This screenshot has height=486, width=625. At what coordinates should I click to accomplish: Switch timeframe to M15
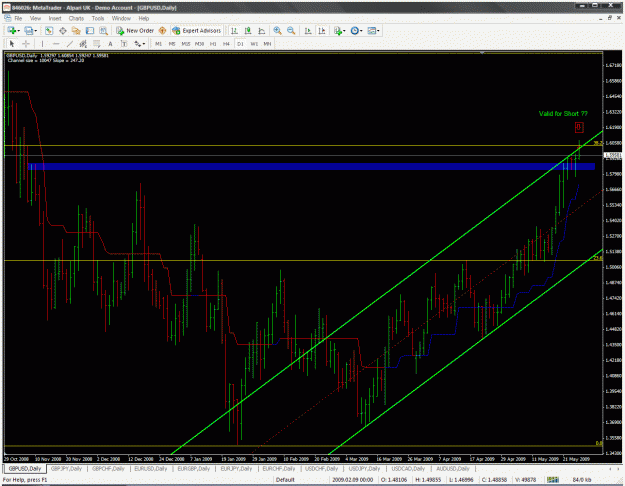point(186,44)
